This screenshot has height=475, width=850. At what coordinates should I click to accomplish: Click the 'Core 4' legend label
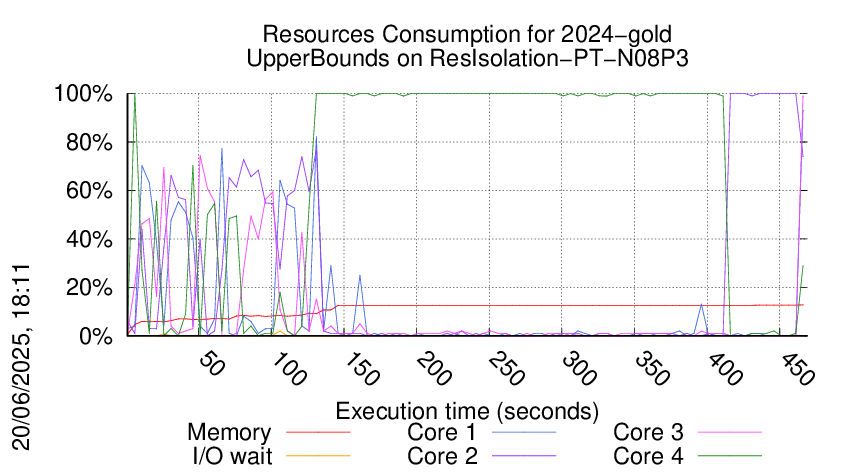pos(648,456)
